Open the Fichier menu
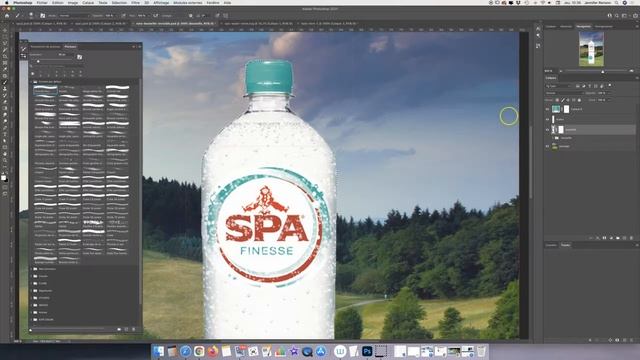This screenshot has height=360, width=640. (42, 2)
